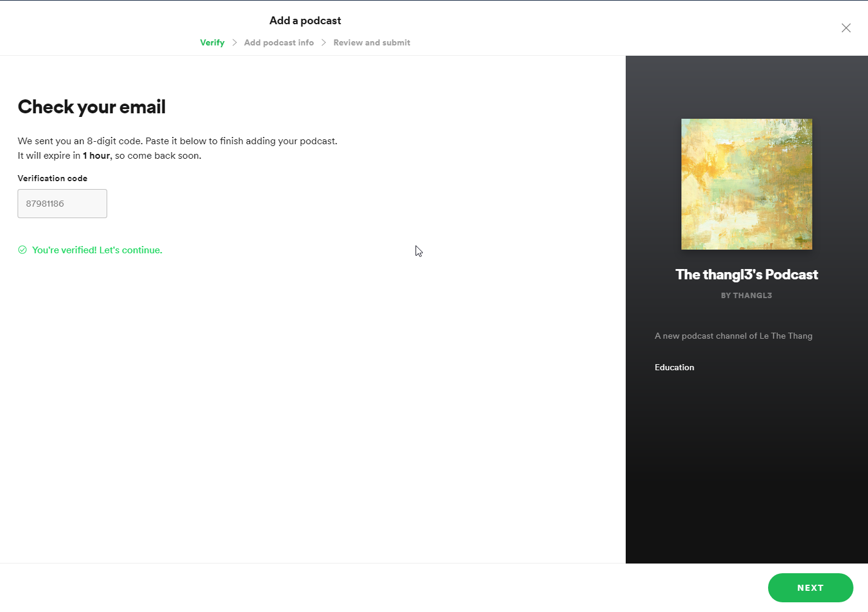The image size is (868, 612).
Task: Click the podcast cover art thumbnail
Action: (747, 184)
